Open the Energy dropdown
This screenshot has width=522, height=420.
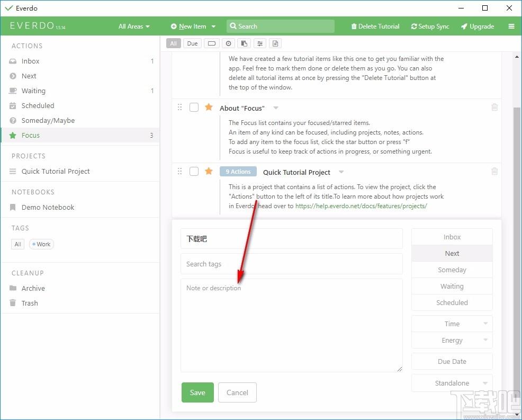point(452,340)
